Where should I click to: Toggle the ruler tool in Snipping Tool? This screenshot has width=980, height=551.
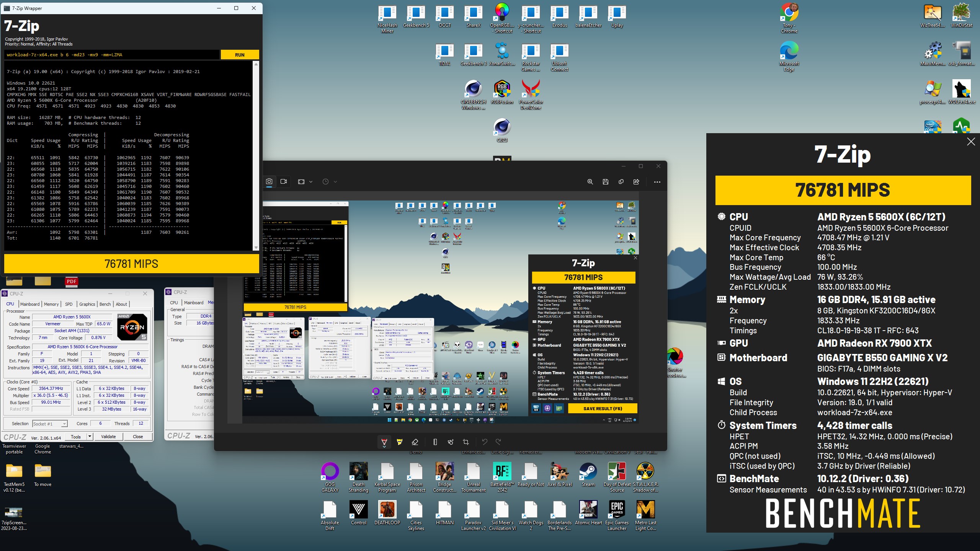point(435,442)
